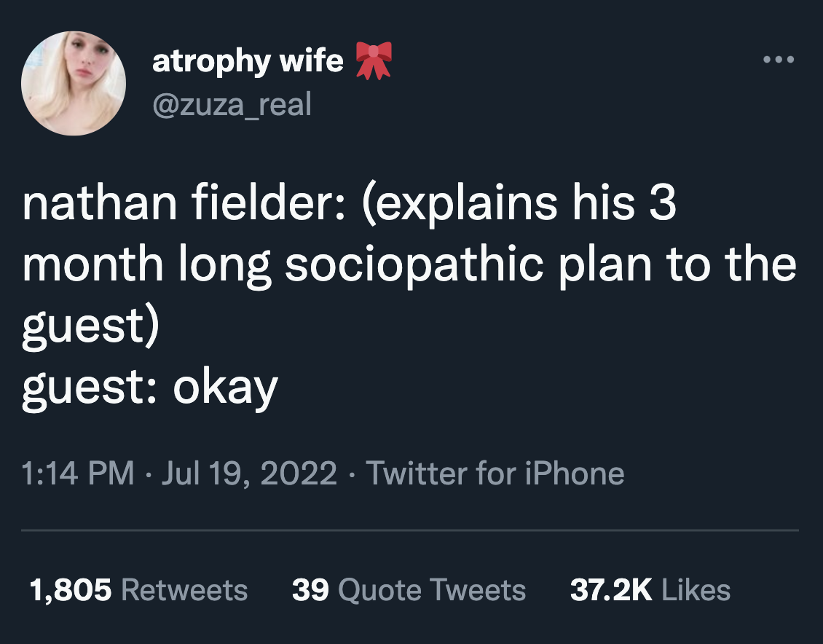Click the 39 quote tweet count
Viewport: 823px width, 644px height.
coord(310,589)
